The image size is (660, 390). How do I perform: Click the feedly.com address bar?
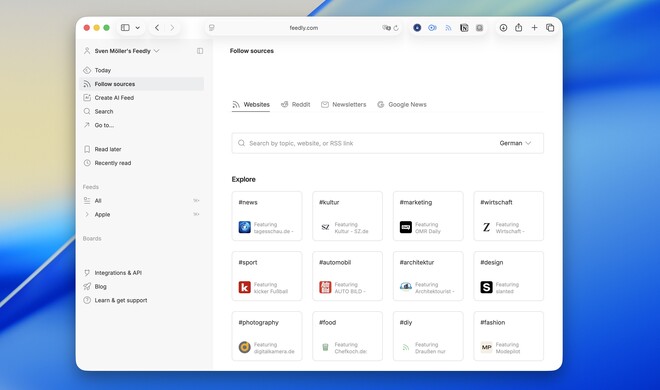coord(303,28)
